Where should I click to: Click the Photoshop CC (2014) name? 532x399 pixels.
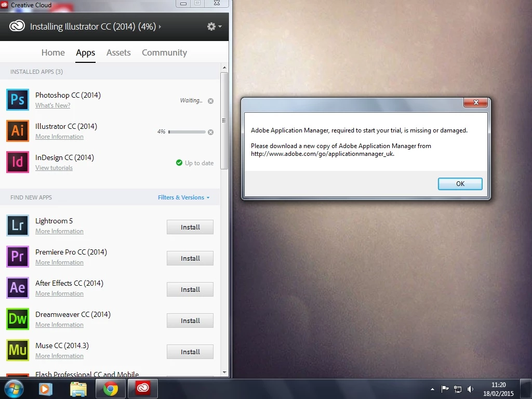pos(68,96)
